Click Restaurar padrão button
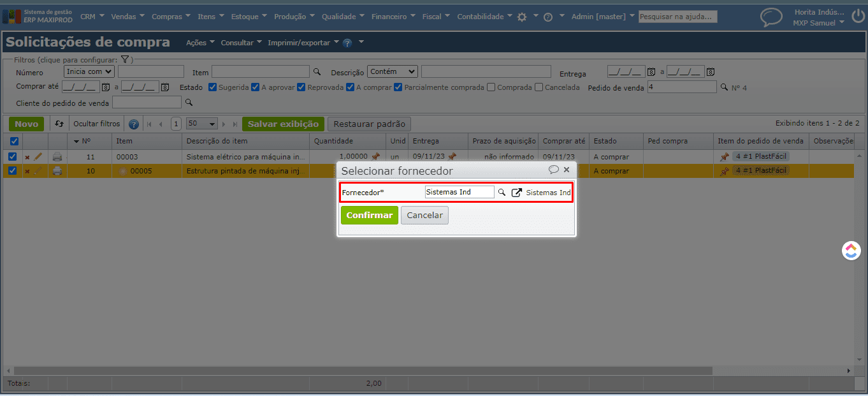This screenshot has height=396, width=868. pos(369,124)
